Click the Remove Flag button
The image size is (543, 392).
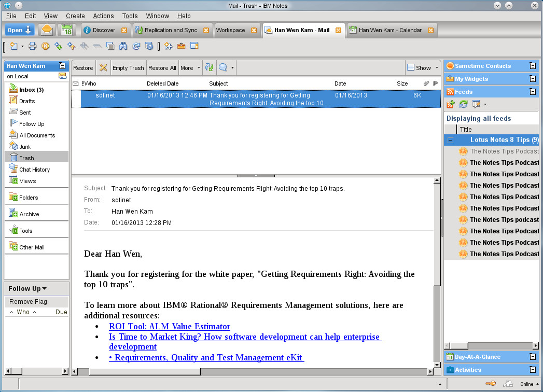pyautogui.click(x=28, y=302)
